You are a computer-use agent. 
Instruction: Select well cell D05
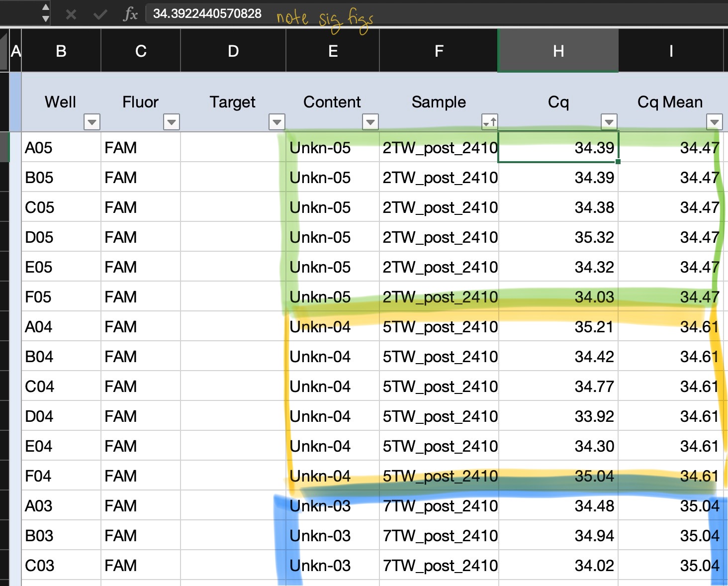click(x=61, y=237)
